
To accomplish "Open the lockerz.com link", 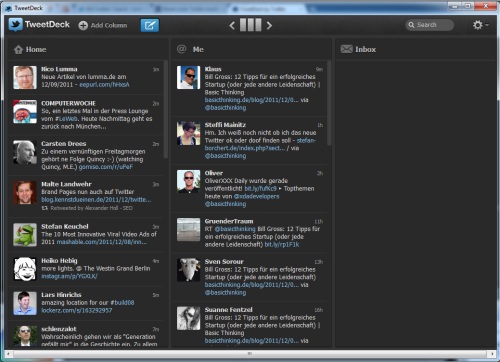I will [x=77, y=310].
